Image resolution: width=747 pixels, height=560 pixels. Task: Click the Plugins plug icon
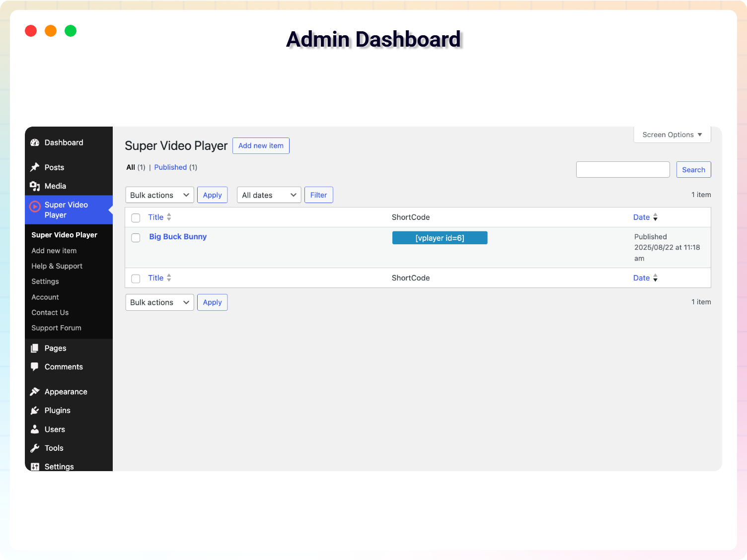35,411
